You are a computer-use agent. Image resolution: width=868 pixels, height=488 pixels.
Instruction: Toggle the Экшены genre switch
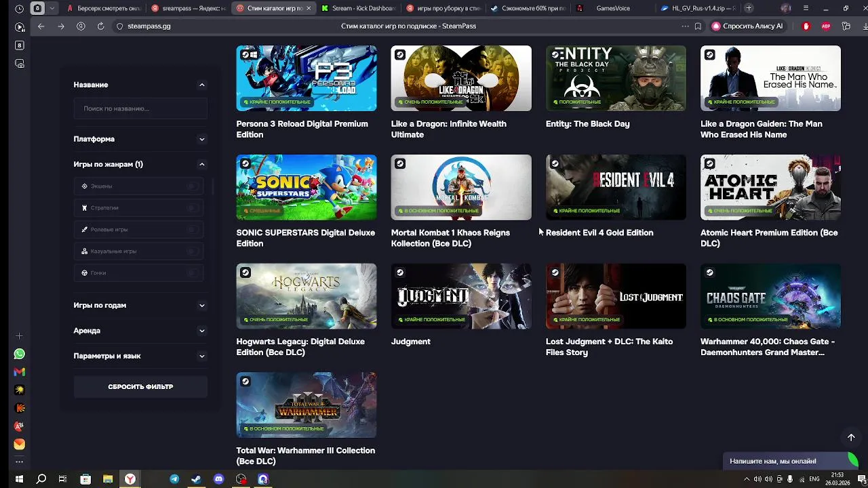[x=194, y=186]
